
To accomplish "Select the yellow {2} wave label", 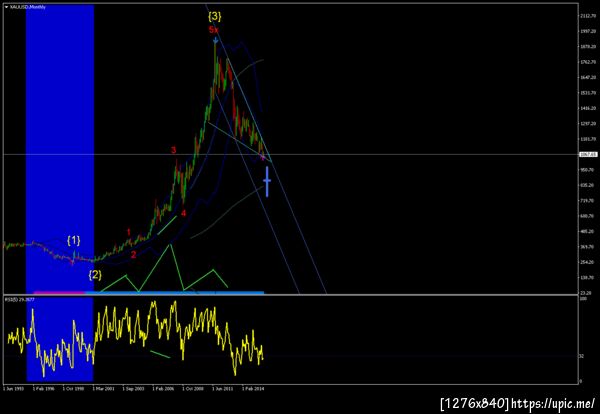I will point(95,275).
